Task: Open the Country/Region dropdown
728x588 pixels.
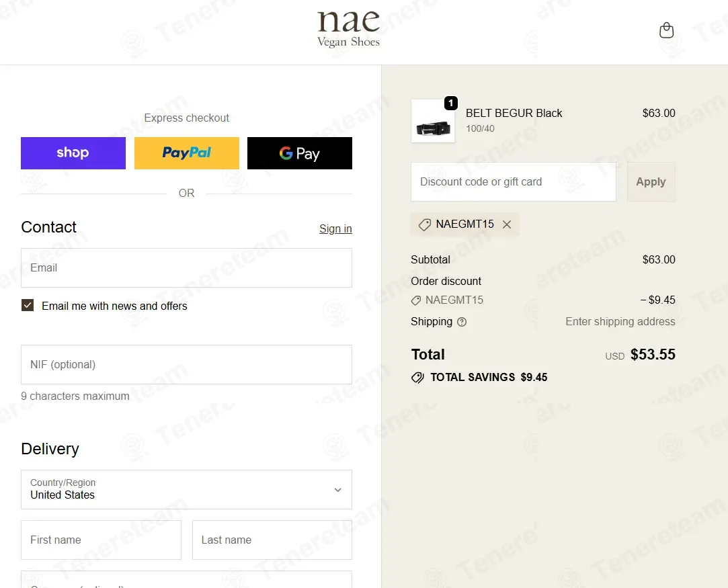Action: coord(187,490)
